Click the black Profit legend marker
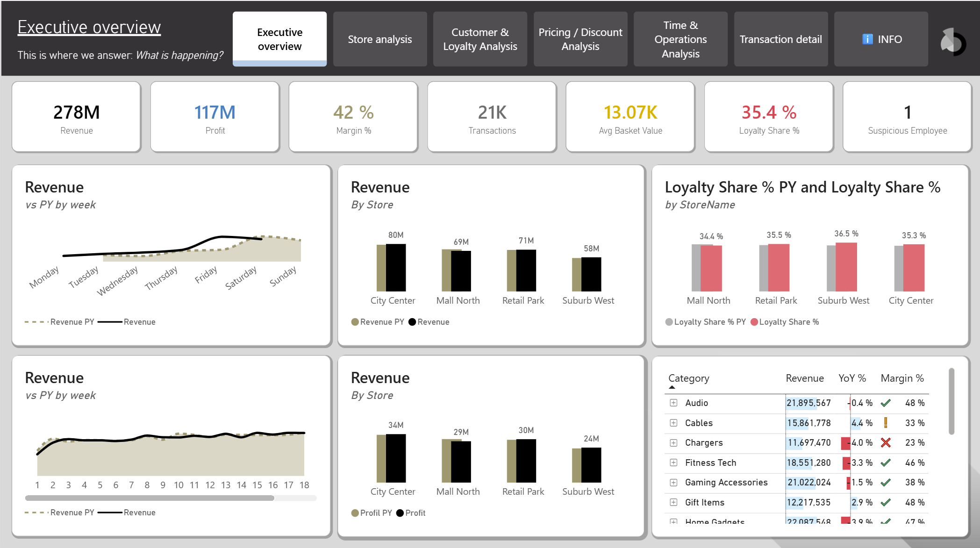 click(x=400, y=513)
